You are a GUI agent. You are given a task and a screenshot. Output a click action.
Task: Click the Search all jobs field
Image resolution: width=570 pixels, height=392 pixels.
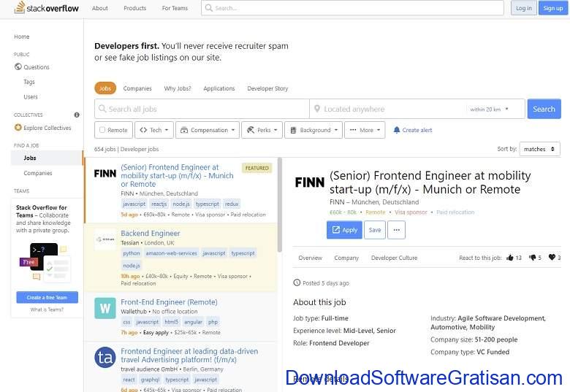[x=202, y=109]
